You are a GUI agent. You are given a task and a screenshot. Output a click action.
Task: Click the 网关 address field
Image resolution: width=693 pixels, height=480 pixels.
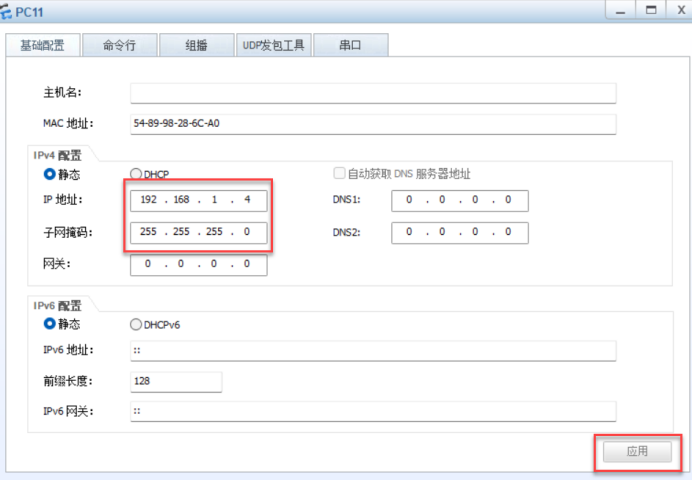click(199, 265)
